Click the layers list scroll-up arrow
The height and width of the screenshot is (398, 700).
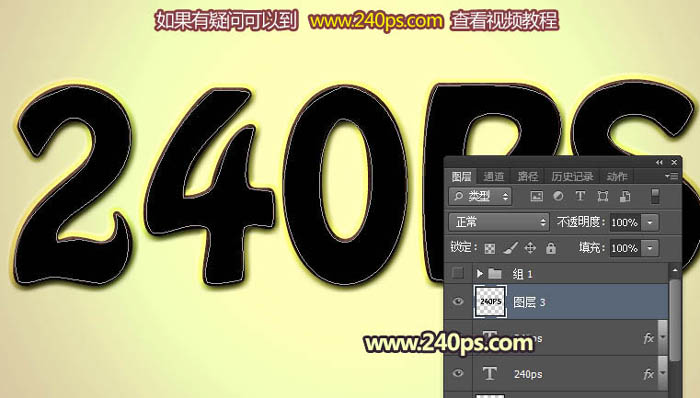pos(675,270)
